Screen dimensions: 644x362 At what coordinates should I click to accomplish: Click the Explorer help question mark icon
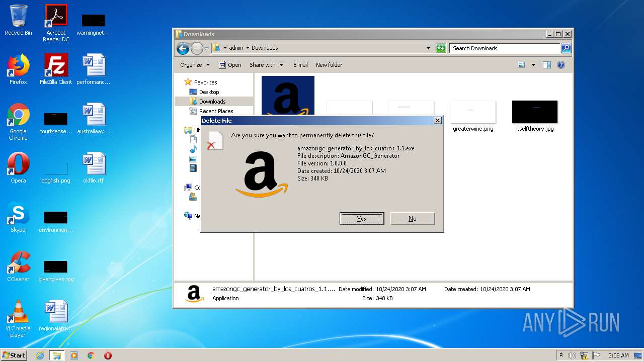tap(561, 65)
